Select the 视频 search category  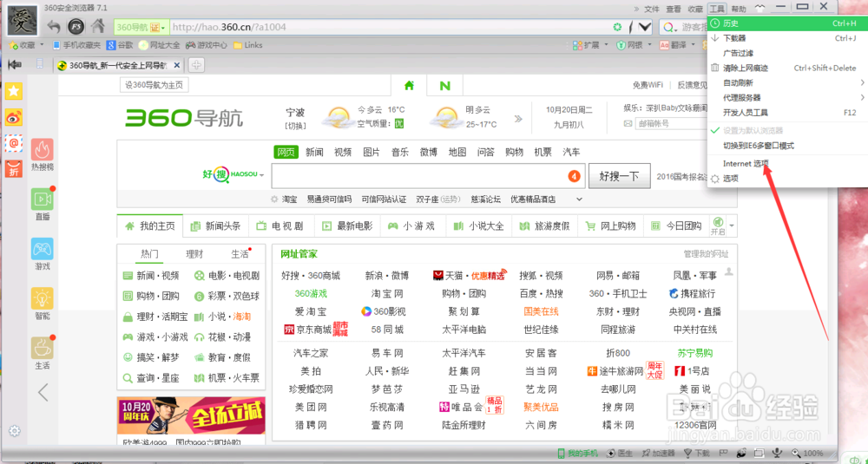[343, 152]
